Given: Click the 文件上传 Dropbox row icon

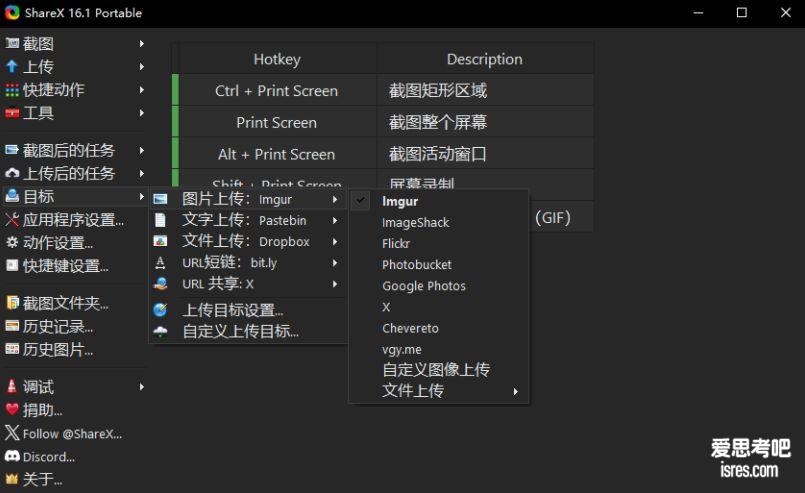Looking at the screenshot, I should (160, 241).
